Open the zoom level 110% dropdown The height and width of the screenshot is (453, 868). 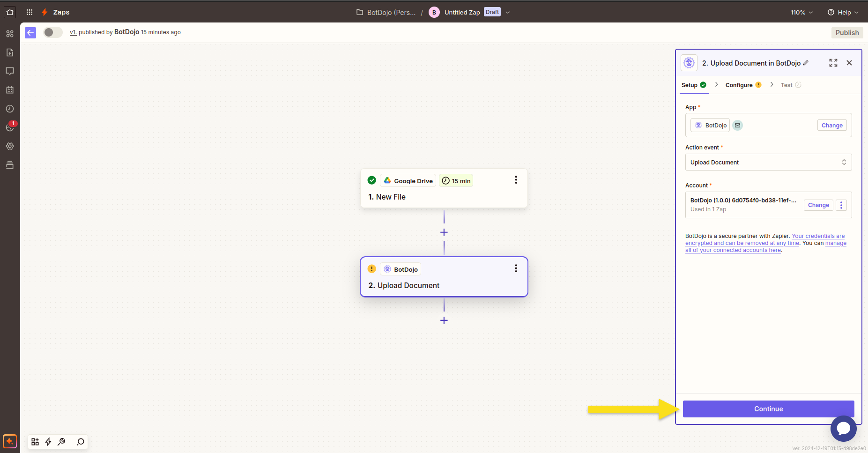[801, 13]
